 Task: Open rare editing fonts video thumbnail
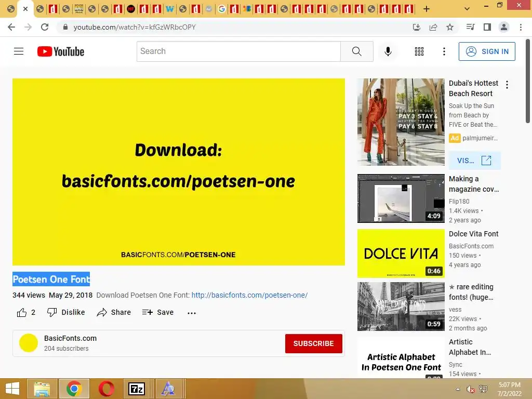(x=401, y=307)
